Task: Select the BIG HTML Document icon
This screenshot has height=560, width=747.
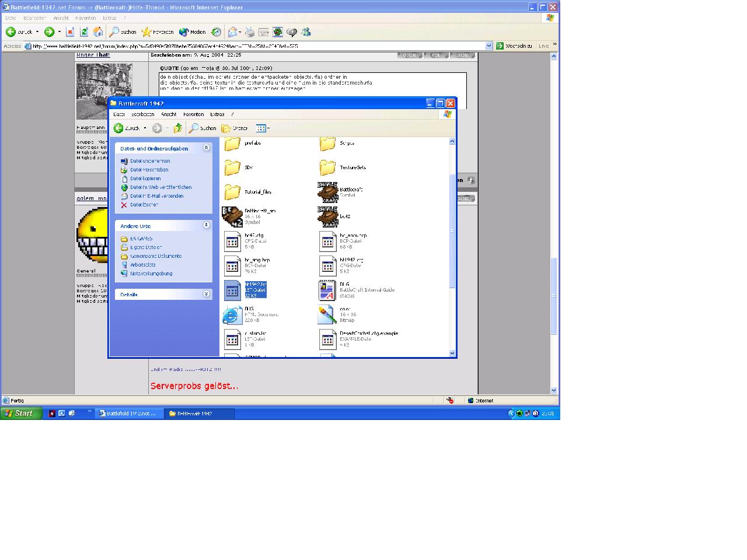Action: [232, 315]
